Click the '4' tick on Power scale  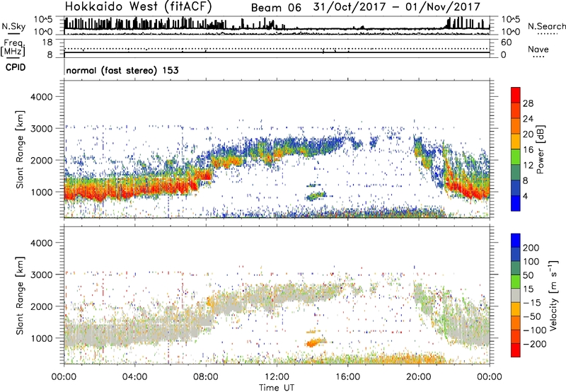pos(525,196)
